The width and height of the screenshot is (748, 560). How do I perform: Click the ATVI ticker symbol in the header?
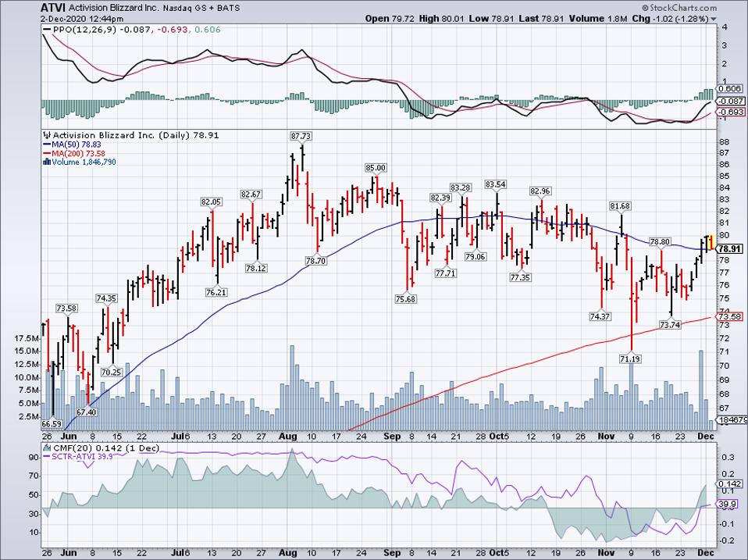tap(53, 8)
